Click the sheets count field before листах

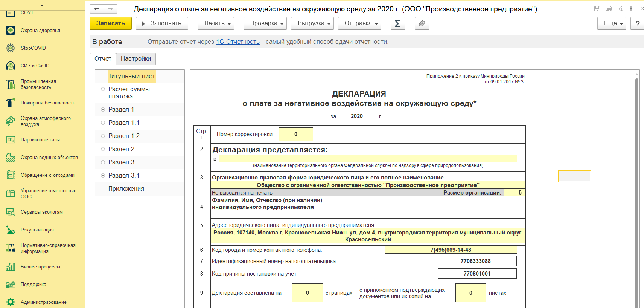coord(471,293)
